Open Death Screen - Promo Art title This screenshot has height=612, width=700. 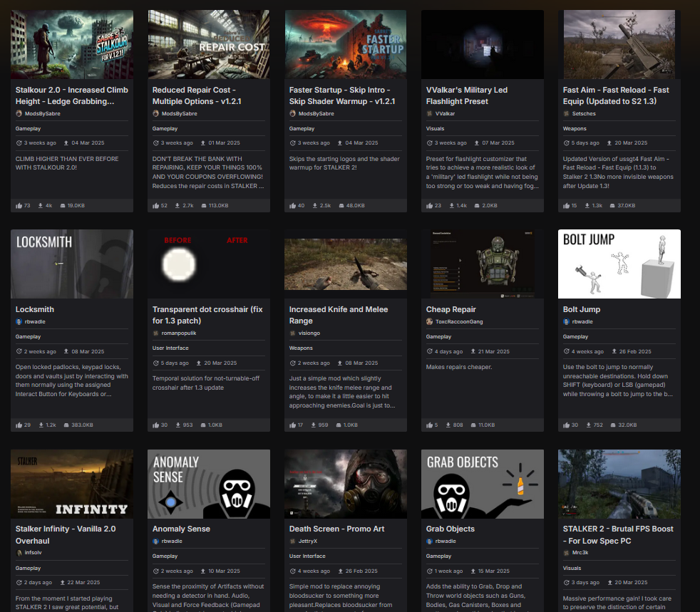click(x=336, y=529)
